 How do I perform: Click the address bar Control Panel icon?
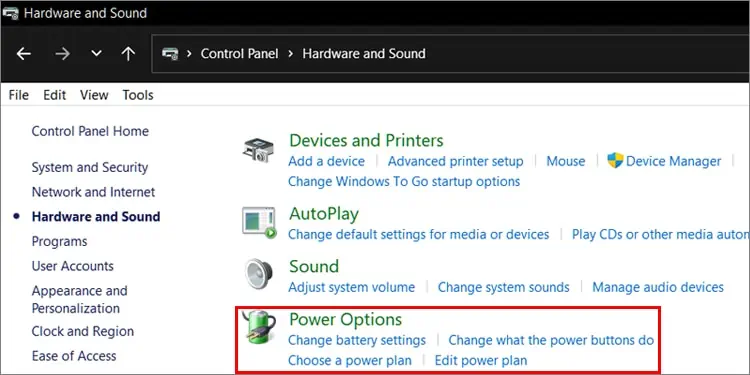click(170, 54)
